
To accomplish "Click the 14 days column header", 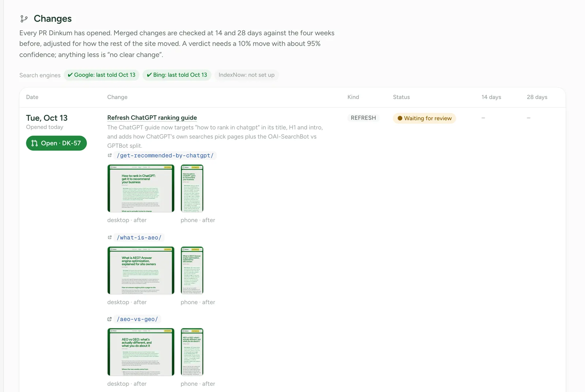I will (x=491, y=97).
